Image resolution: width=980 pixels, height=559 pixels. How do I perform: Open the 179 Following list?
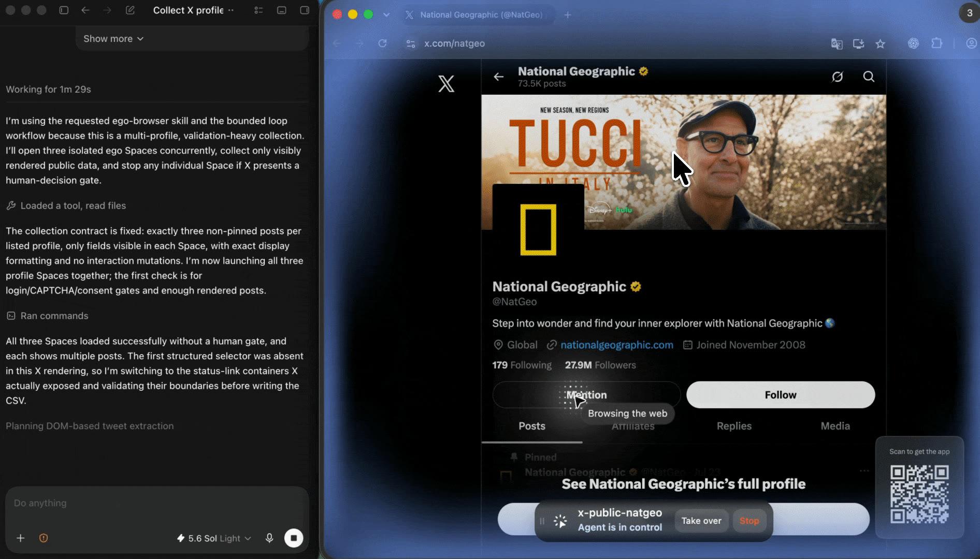pyautogui.click(x=522, y=365)
